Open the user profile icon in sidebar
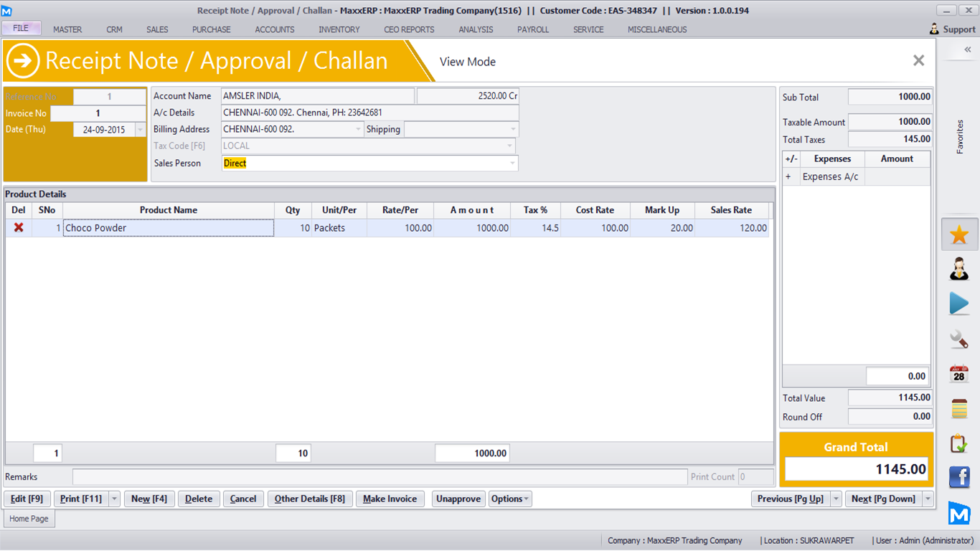 tap(959, 269)
